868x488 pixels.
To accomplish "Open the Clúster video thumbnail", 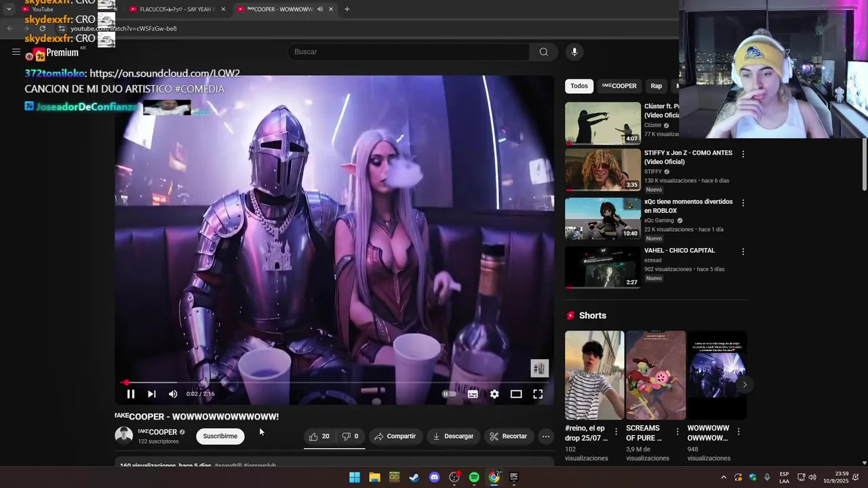I will pos(603,123).
